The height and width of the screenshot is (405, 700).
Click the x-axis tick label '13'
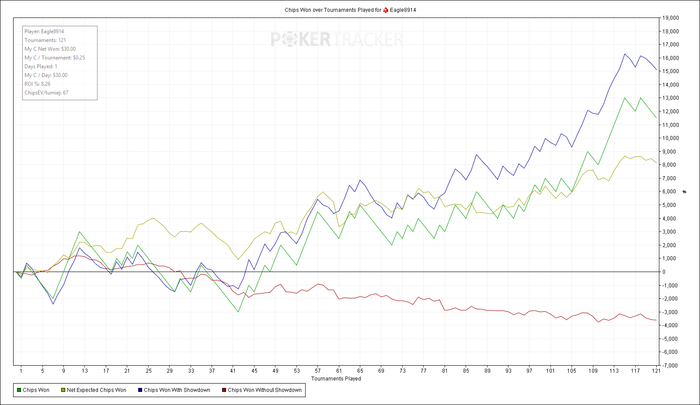click(85, 371)
